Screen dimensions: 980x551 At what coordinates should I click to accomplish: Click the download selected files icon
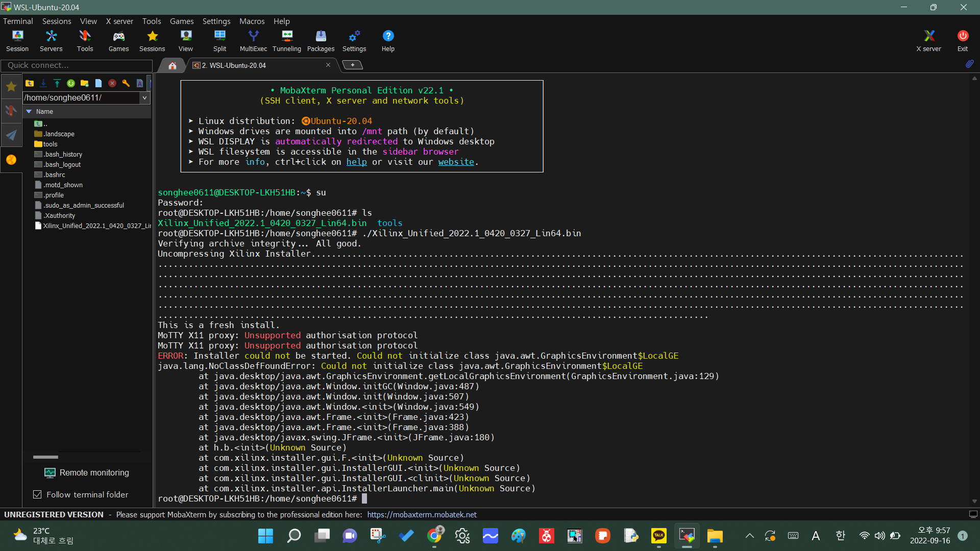(43, 83)
